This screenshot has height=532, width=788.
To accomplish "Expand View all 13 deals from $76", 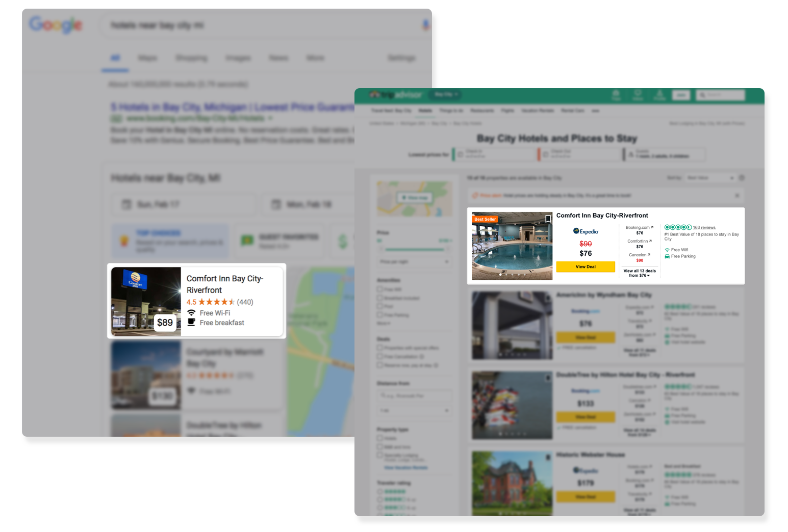I will click(640, 273).
